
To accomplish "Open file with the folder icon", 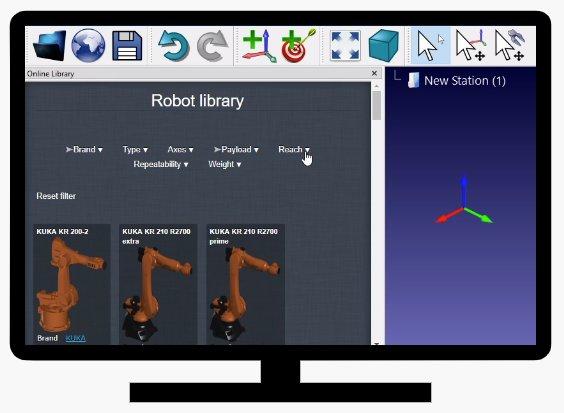I will pyautogui.click(x=50, y=46).
